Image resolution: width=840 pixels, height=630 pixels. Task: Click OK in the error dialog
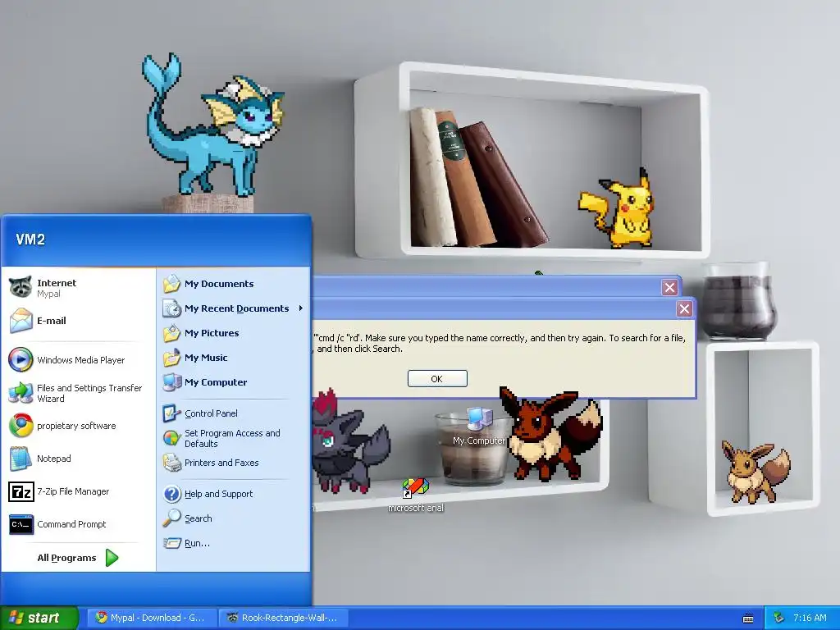tap(437, 379)
